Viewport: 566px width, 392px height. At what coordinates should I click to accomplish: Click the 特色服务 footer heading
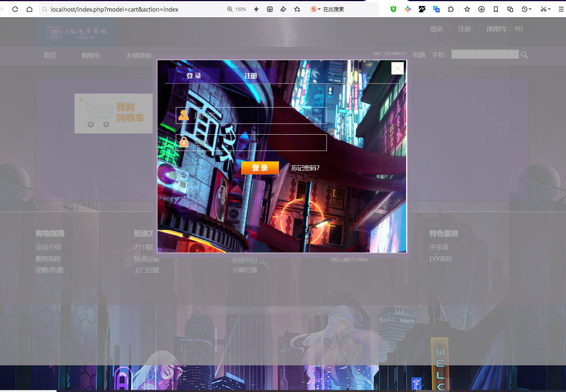(x=444, y=233)
